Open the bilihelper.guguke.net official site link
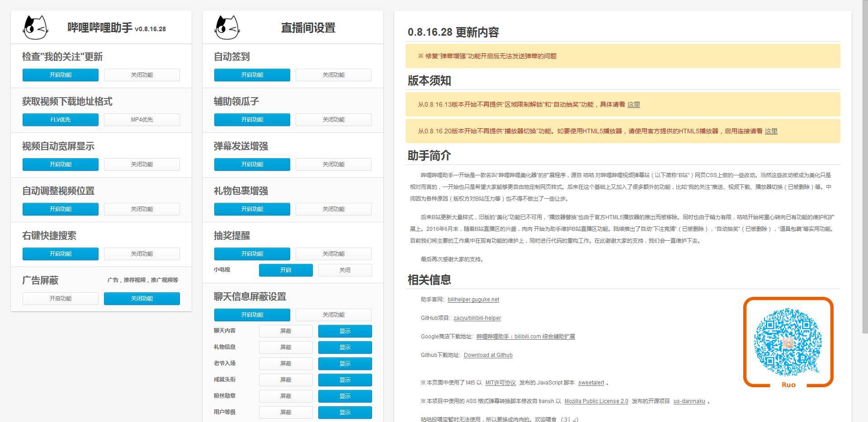 click(474, 299)
